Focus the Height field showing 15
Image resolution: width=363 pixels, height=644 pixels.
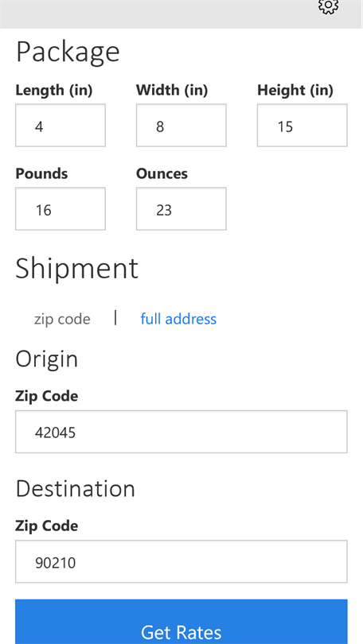(x=302, y=126)
